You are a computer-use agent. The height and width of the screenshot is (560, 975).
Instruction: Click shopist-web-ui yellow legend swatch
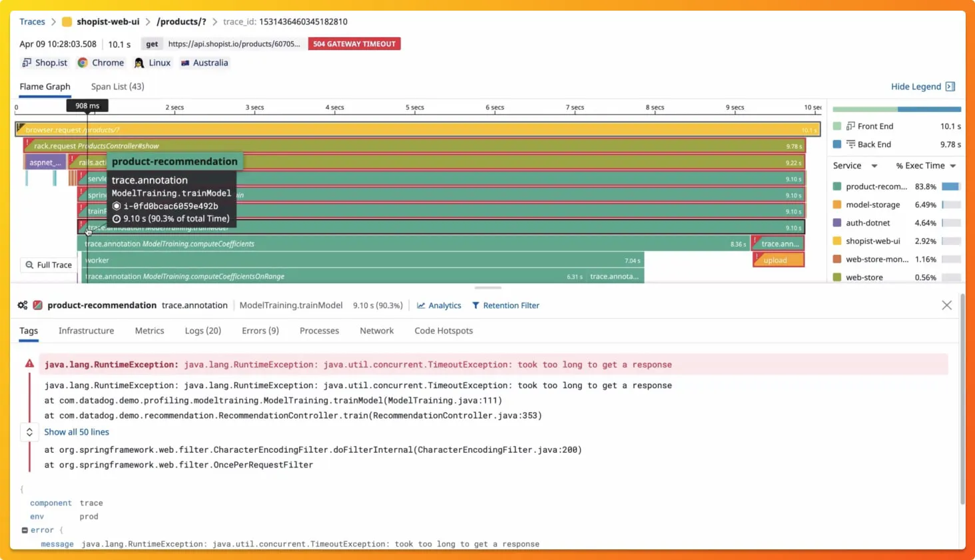pyautogui.click(x=837, y=241)
